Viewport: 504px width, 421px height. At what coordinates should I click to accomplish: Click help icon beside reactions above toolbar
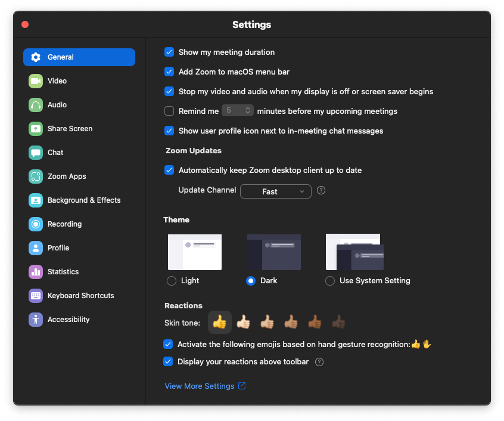[x=319, y=362]
